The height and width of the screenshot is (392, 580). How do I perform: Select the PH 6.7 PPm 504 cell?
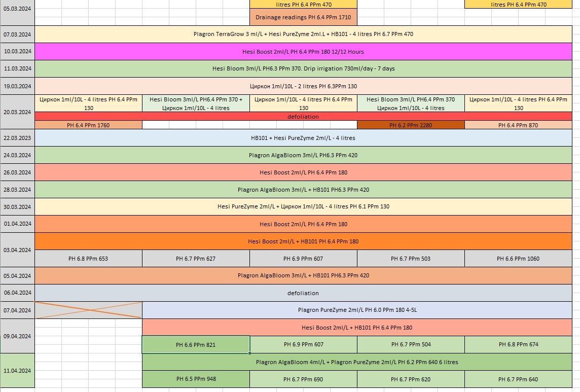point(411,345)
